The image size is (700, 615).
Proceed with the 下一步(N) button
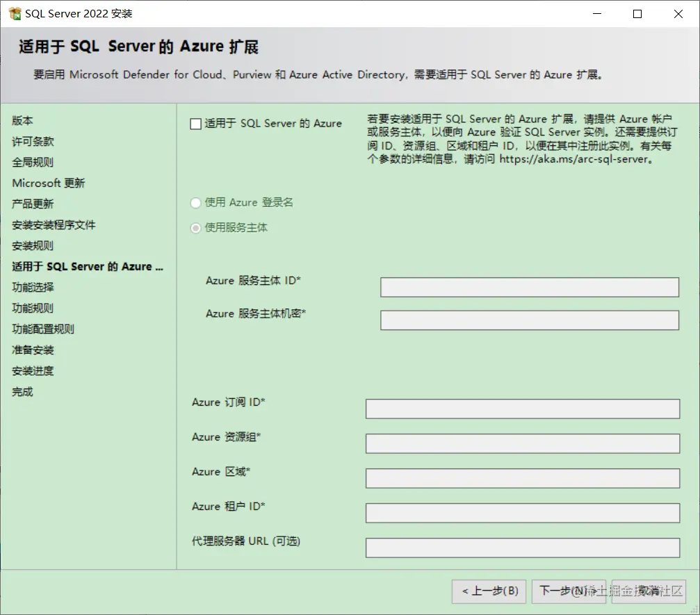pyautogui.click(x=569, y=591)
